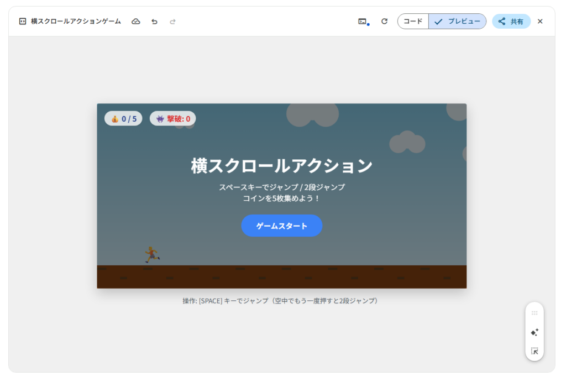This screenshot has height=392, width=566.
Task: Click the 横スクロールアクションゲーム title text
Action: 76,22
